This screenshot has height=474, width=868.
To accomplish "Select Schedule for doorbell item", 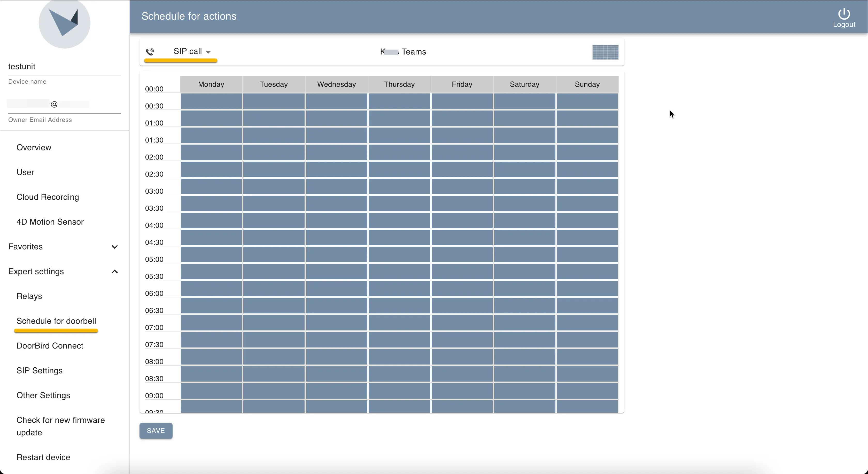I will click(x=56, y=321).
